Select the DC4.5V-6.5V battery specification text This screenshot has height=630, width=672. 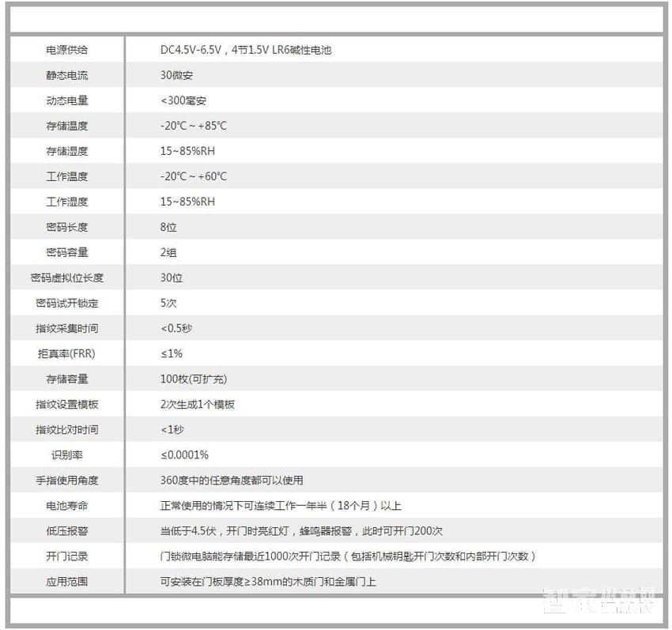(245, 49)
